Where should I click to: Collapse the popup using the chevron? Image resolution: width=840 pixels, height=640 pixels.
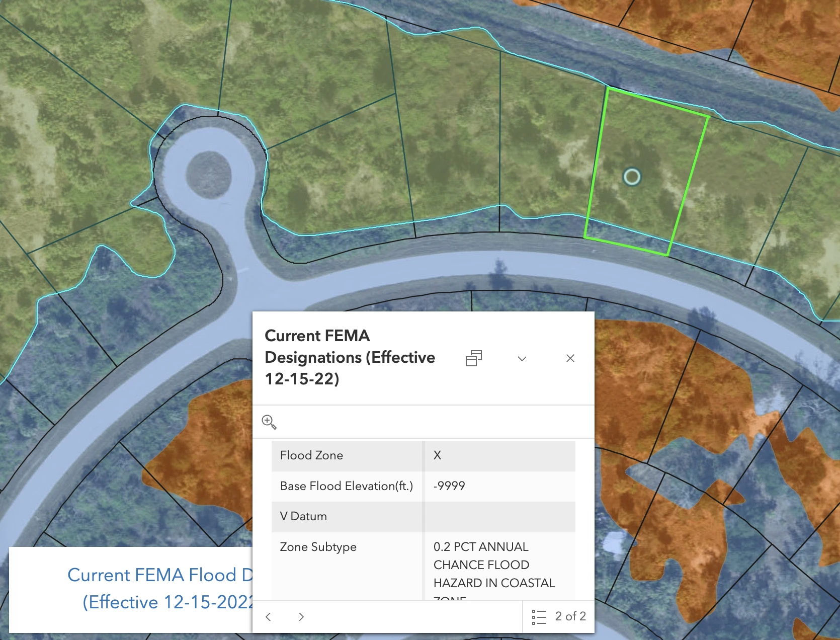click(522, 359)
